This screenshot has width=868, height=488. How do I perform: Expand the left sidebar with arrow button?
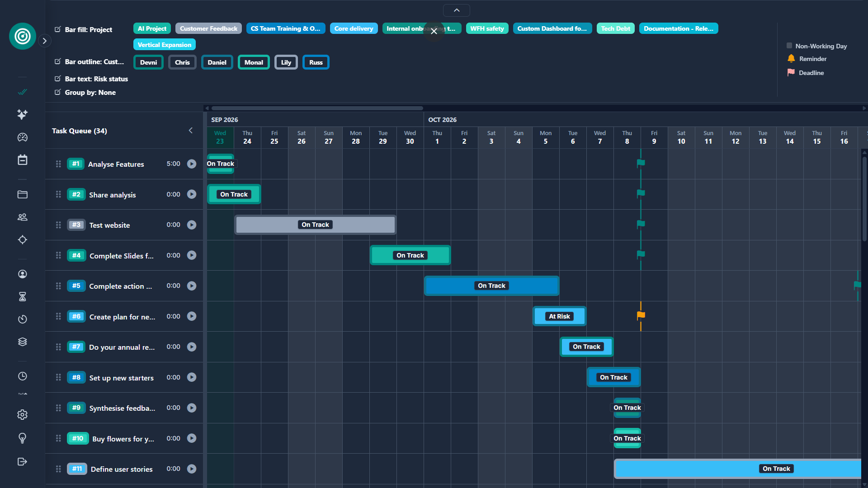tap(44, 41)
